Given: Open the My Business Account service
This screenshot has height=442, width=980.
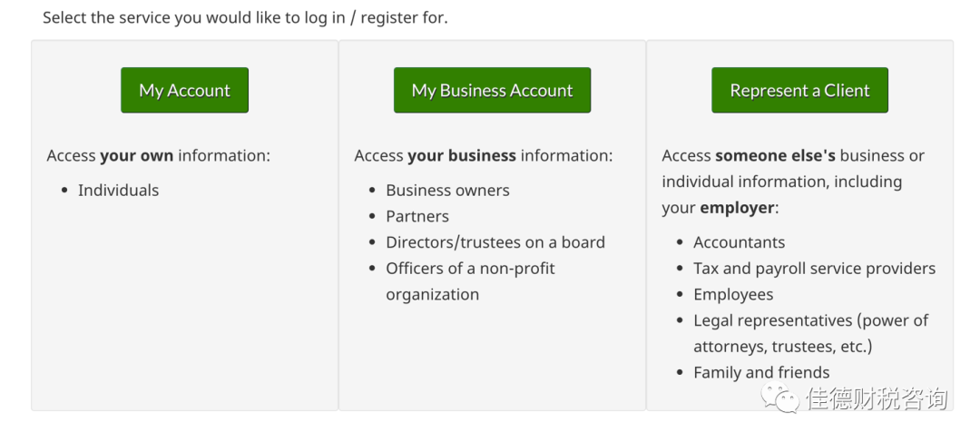Looking at the screenshot, I should pyautogui.click(x=492, y=91).
